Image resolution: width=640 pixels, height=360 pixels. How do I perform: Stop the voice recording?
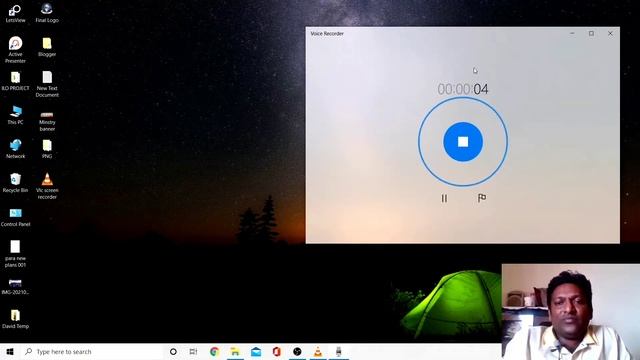click(463, 142)
